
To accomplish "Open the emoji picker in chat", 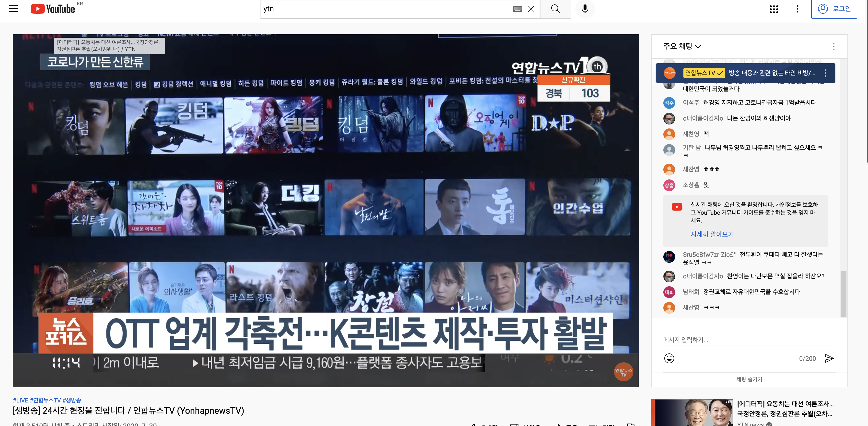I will point(669,358).
